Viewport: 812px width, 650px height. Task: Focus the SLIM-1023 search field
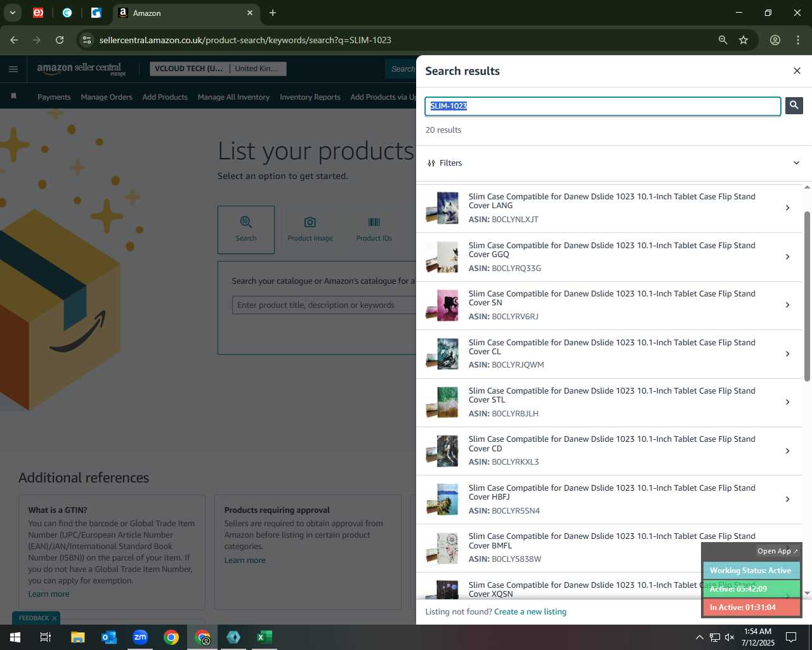(x=603, y=106)
